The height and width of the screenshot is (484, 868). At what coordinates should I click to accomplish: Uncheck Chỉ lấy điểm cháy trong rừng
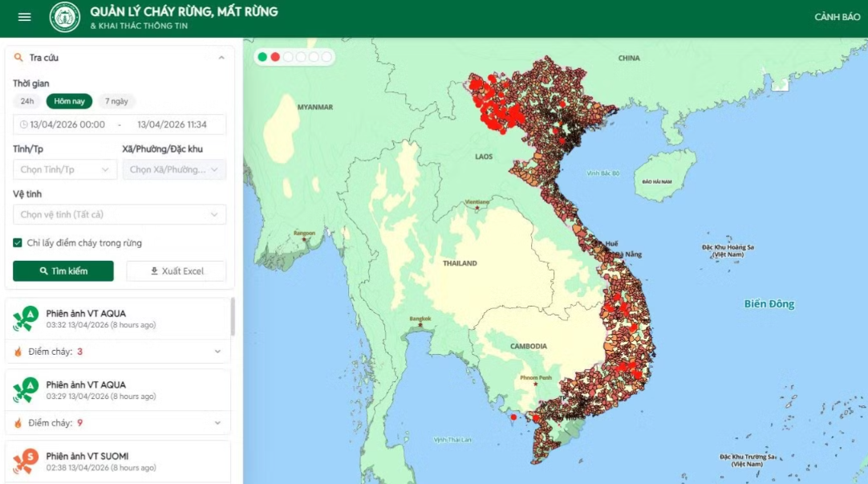18,243
